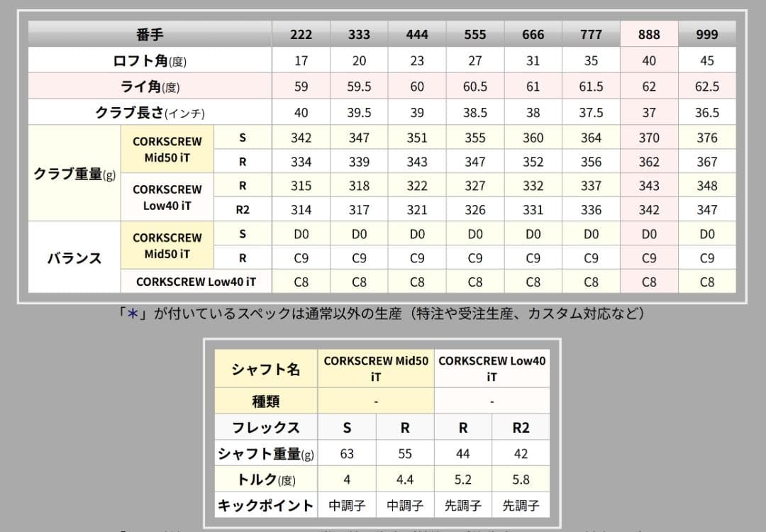Select the loft value 45 for 999
766x532 pixels.
(706, 60)
